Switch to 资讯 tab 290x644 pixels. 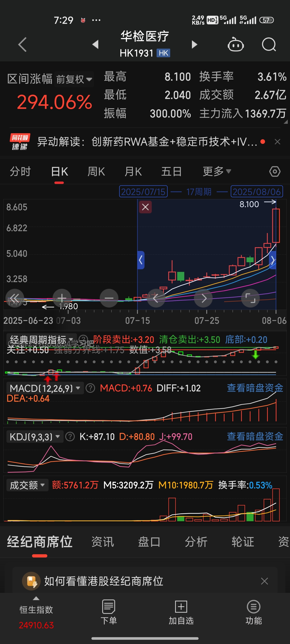[x=103, y=542]
